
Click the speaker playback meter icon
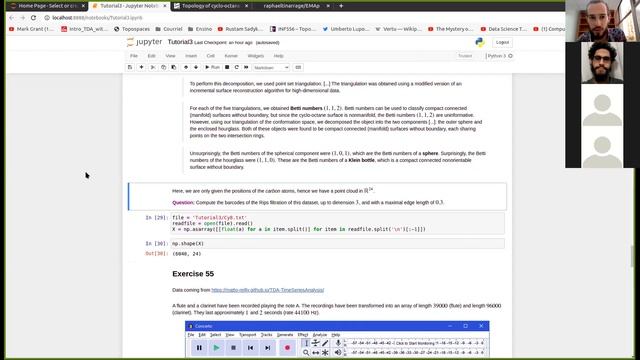tap(338, 353)
